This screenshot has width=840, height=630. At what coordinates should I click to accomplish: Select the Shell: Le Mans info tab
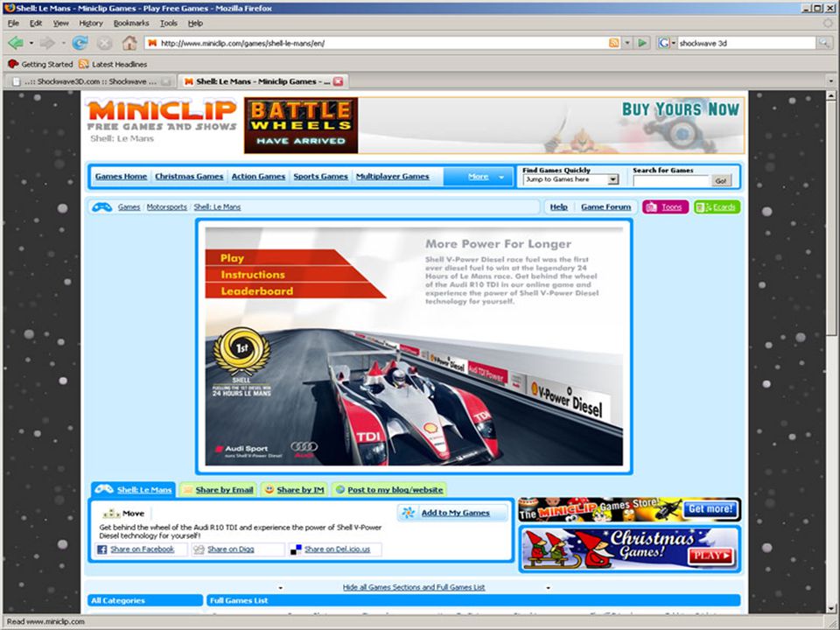(133, 489)
